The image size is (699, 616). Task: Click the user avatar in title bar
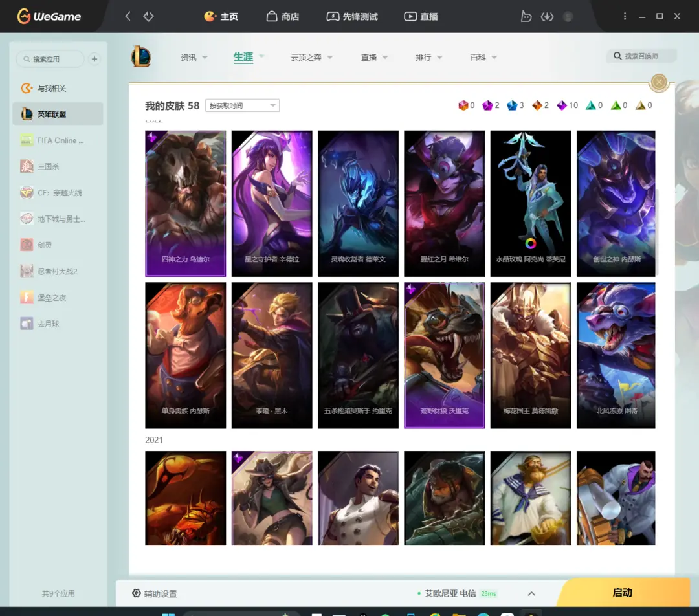point(568,16)
